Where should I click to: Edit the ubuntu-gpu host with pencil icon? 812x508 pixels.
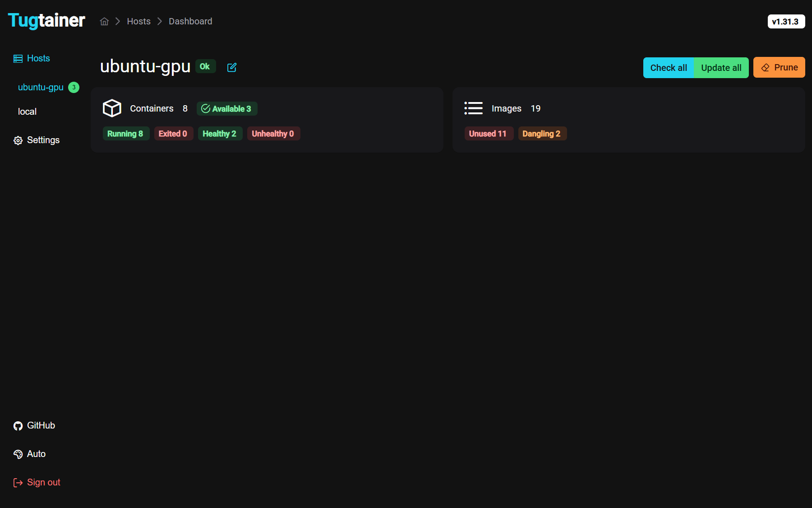tap(232, 67)
